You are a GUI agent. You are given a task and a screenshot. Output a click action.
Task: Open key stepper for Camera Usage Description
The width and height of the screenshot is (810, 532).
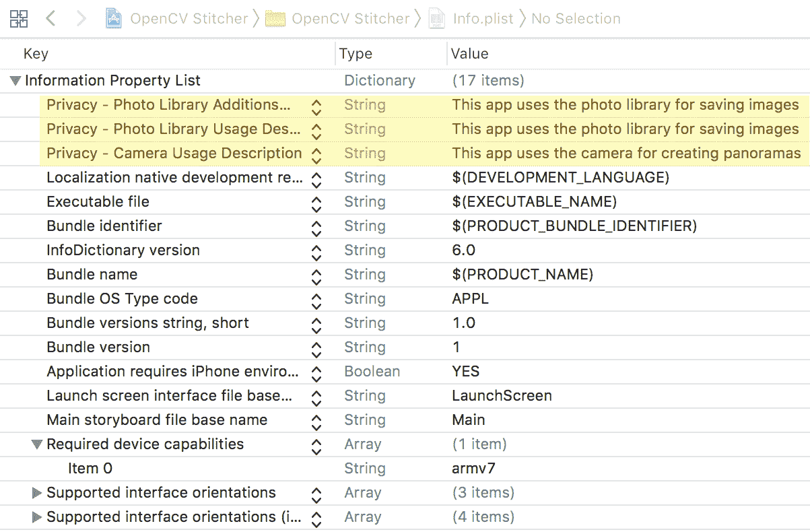click(316, 154)
